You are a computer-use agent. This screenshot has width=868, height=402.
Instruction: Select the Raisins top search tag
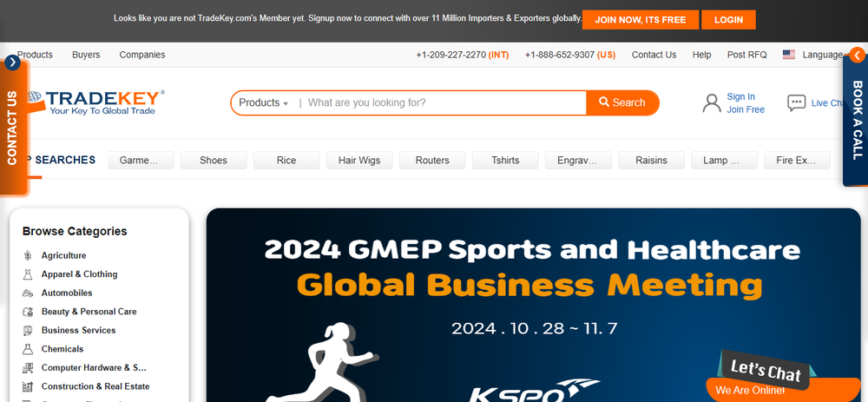tap(651, 161)
